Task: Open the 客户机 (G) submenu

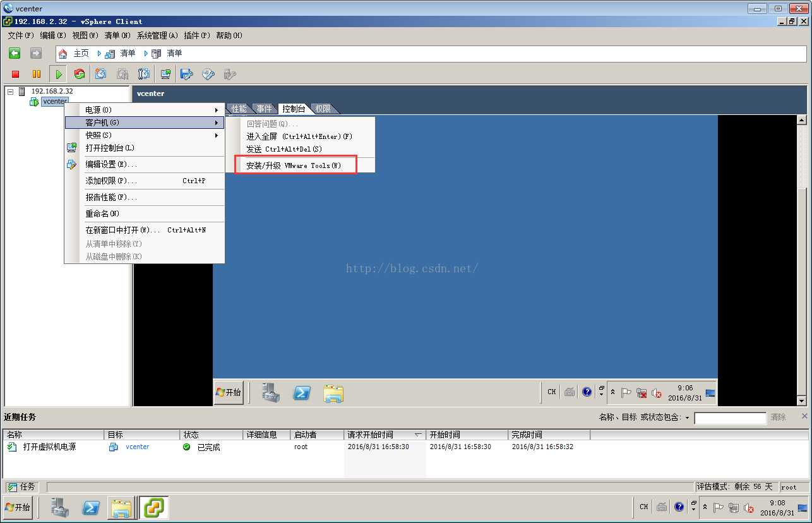Action: 145,123
